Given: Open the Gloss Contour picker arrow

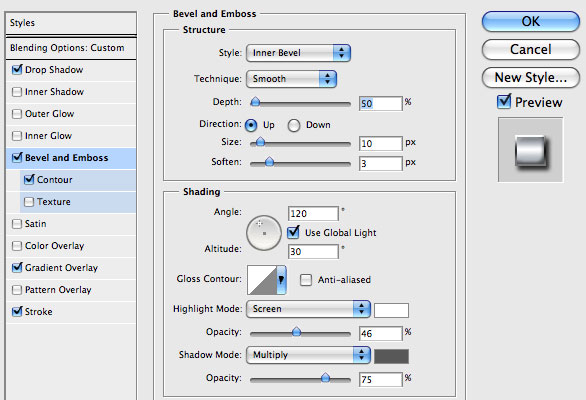Looking at the screenshot, I should [281, 280].
